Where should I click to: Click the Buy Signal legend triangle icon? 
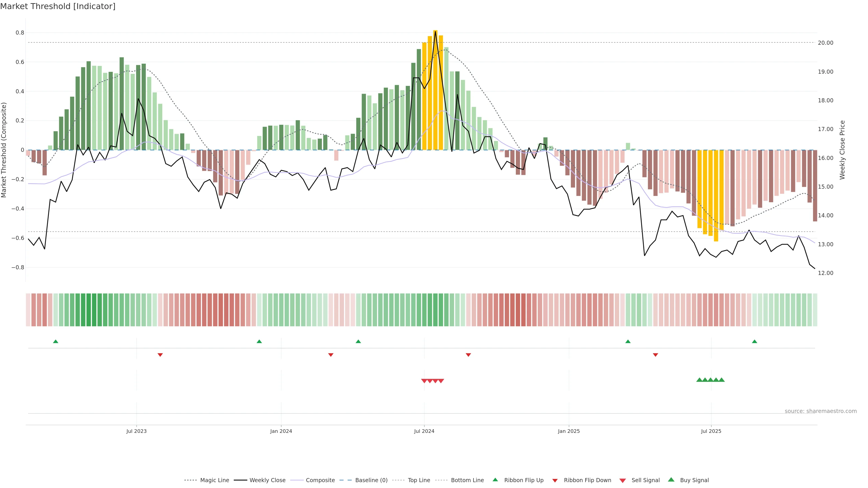[x=671, y=480]
